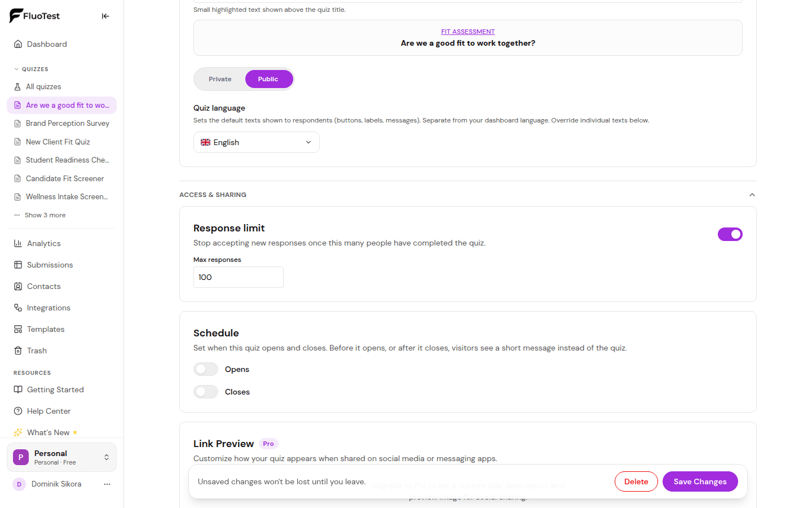Select the Public visibility option
812x508 pixels.
coord(268,79)
